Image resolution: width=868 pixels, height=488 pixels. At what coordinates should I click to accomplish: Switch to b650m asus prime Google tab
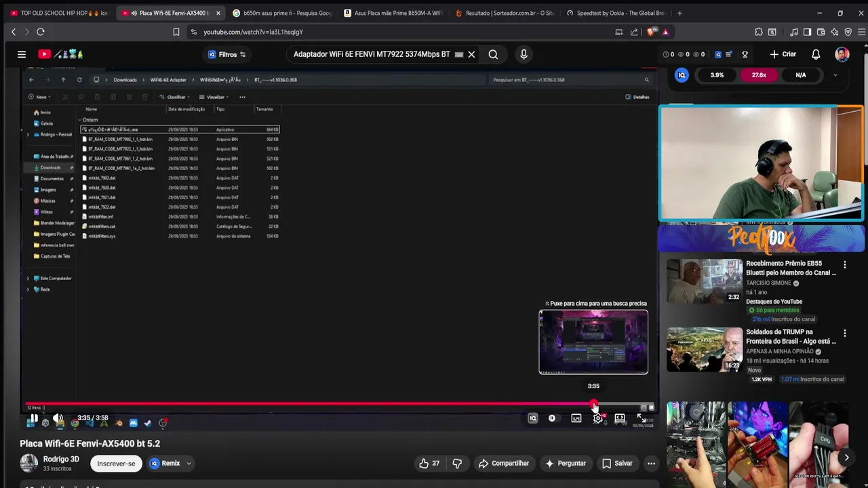(x=282, y=13)
